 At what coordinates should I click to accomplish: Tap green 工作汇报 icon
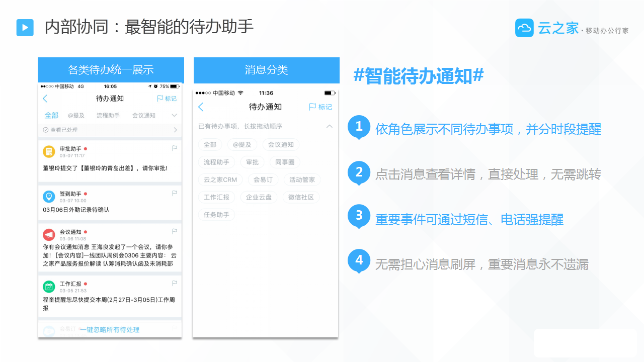[49, 287]
